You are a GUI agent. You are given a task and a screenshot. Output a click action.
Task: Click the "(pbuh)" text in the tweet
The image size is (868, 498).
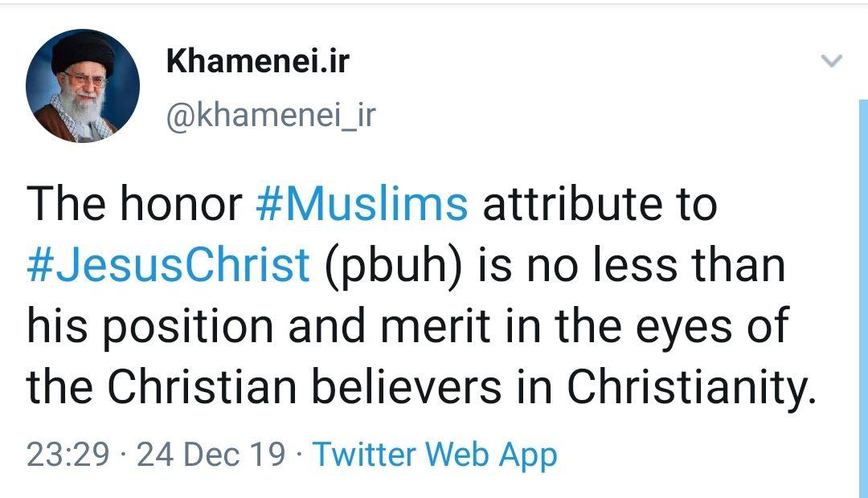[395, 264]
